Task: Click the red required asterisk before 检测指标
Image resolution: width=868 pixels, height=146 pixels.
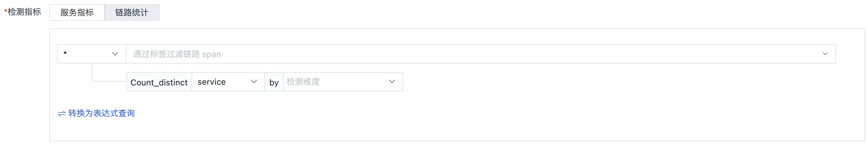Action: point(6,12)
